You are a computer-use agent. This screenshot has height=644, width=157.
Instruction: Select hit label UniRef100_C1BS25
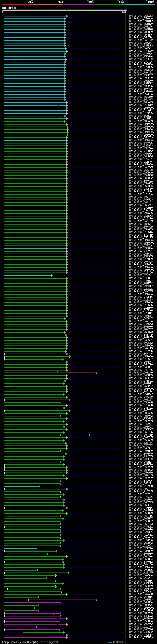coord(141,305)
